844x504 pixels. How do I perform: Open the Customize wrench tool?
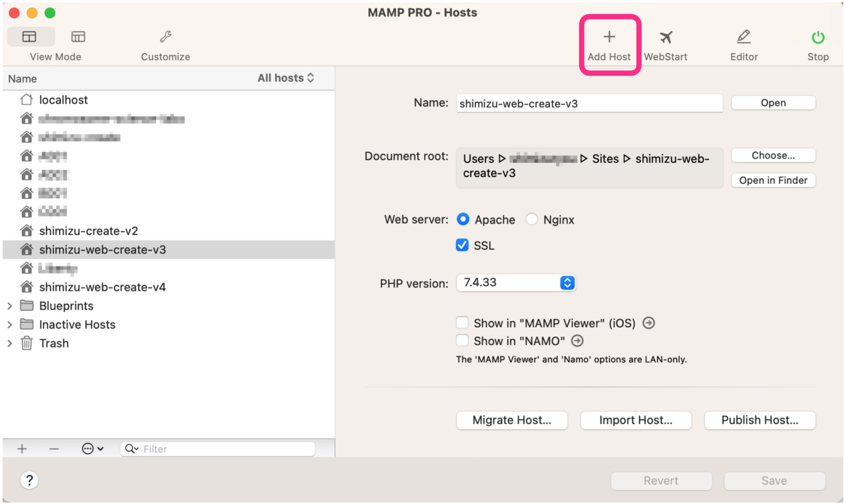[x=165, y=37]
